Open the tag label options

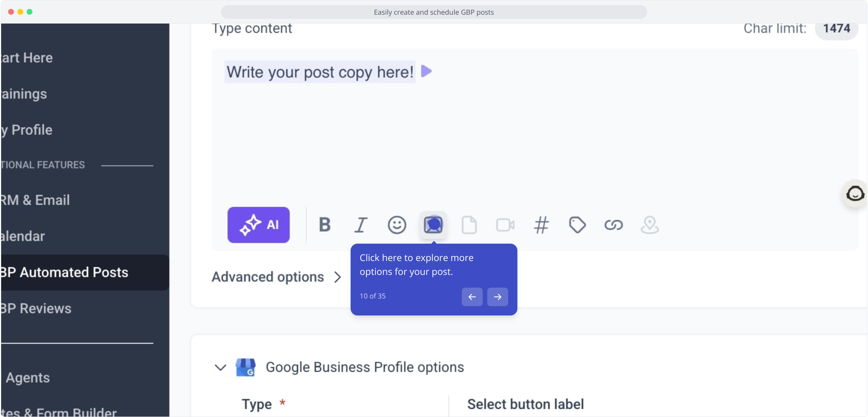click(577, 225)
